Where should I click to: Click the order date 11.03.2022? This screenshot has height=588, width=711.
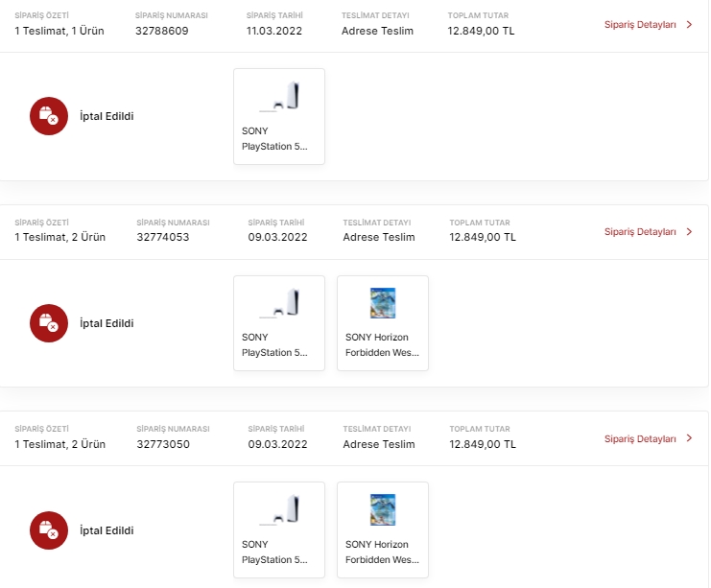[x=276, y=31]
